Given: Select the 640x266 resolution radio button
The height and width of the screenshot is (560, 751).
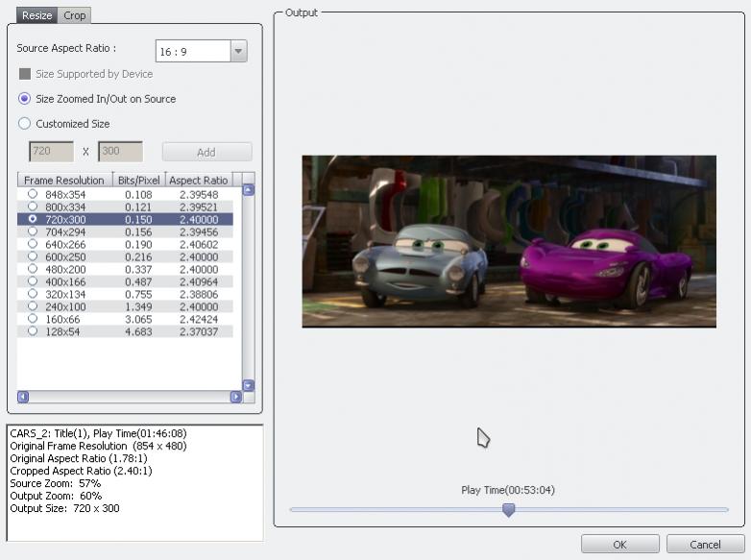Looking at the screenshot, I should click(33, 244).
